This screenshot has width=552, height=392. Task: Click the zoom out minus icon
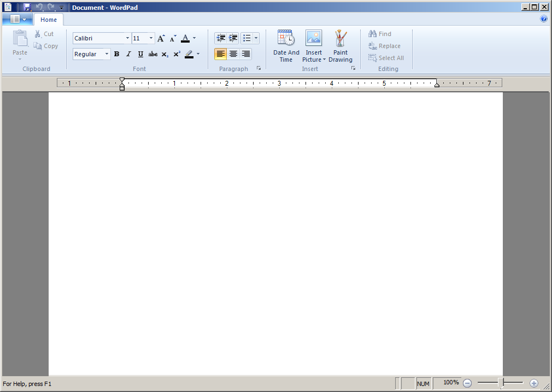[x=467, y=383]
